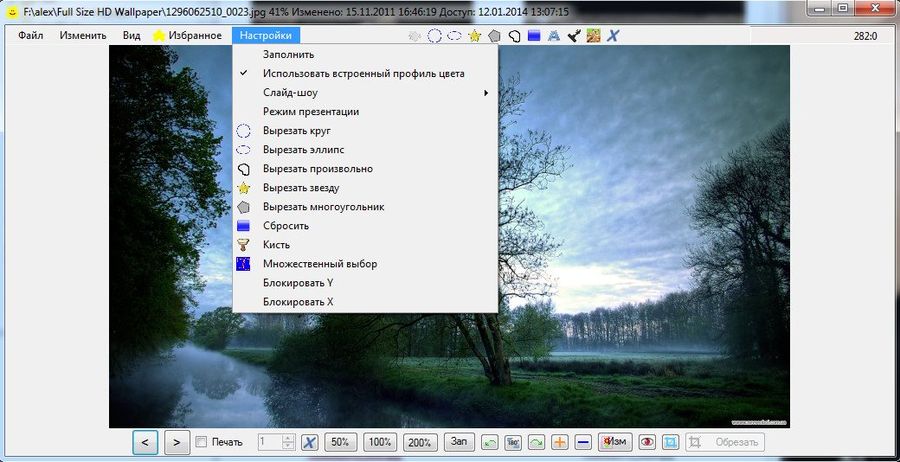
Task: Toggle Использовать встроенный профиль цвета
Action: point(364,73)
